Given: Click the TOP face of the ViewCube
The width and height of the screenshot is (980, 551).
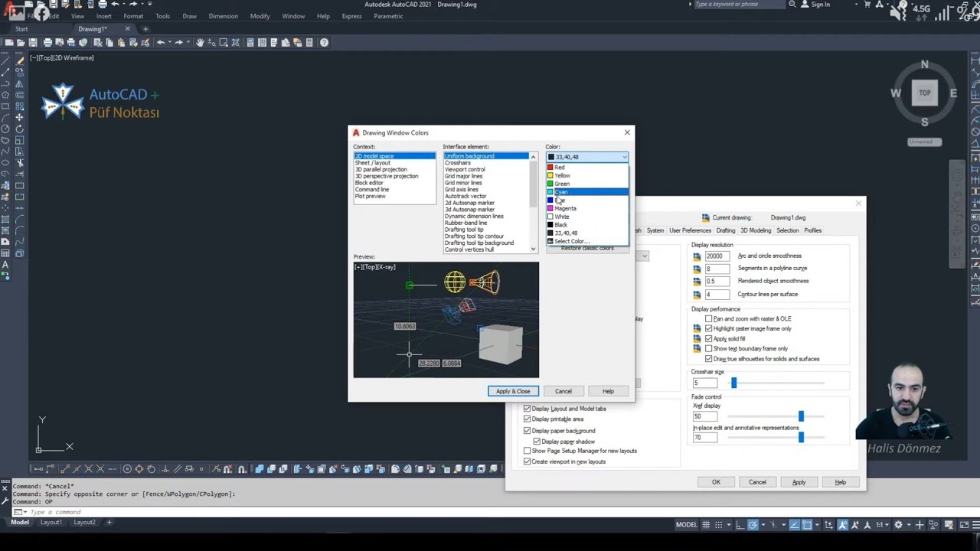Looking at the screenshot, I should 925,93.
